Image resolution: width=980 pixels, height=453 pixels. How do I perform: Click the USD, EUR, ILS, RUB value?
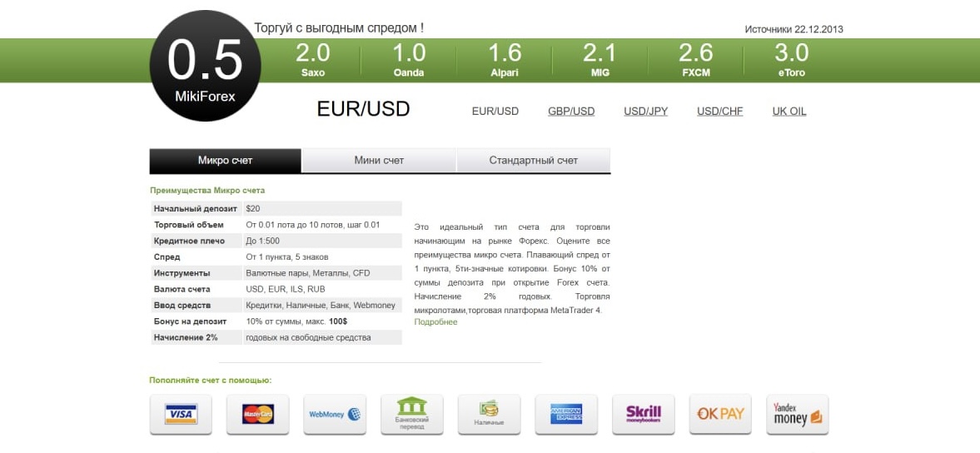286,289
